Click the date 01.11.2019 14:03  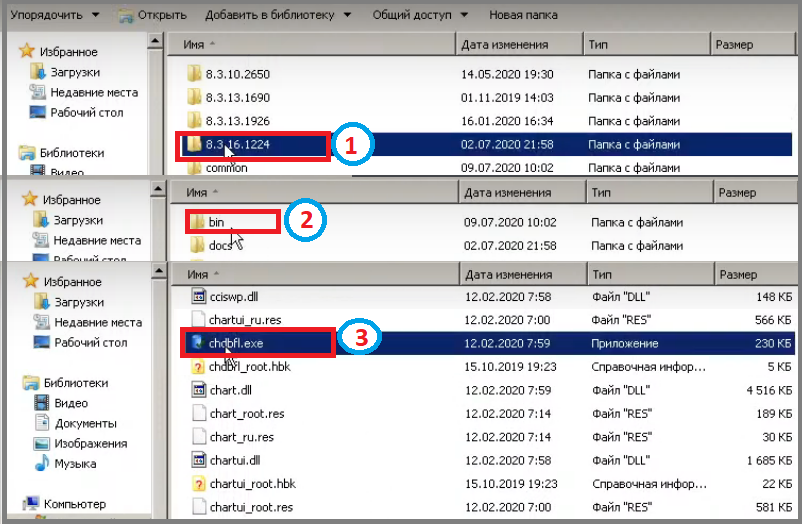[507, 98]
